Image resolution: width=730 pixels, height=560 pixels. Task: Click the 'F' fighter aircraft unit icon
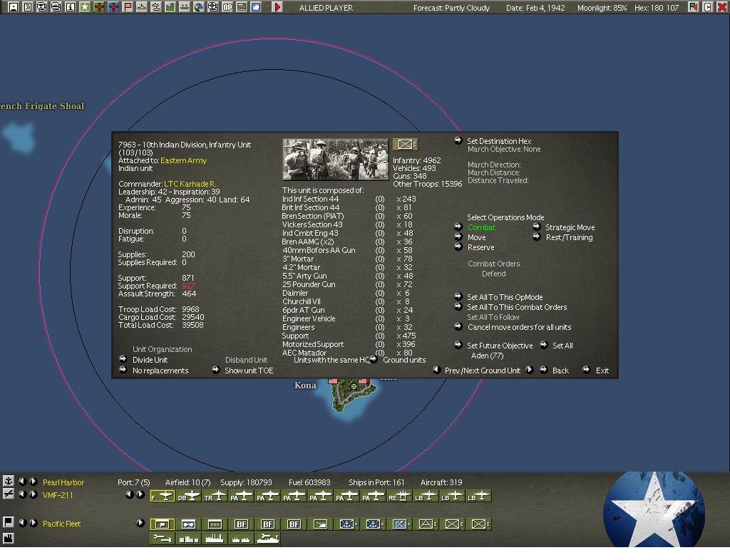coord(163,497)
